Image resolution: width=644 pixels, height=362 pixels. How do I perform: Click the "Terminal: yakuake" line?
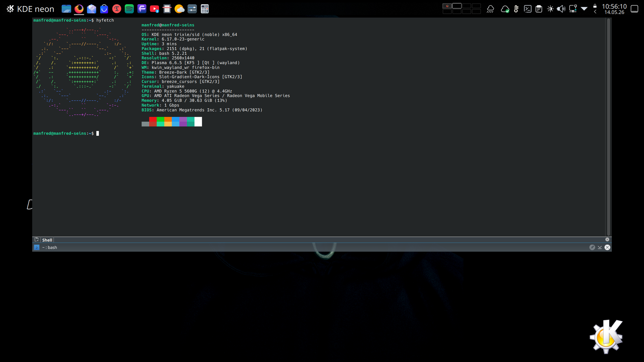tap(163, 86)
